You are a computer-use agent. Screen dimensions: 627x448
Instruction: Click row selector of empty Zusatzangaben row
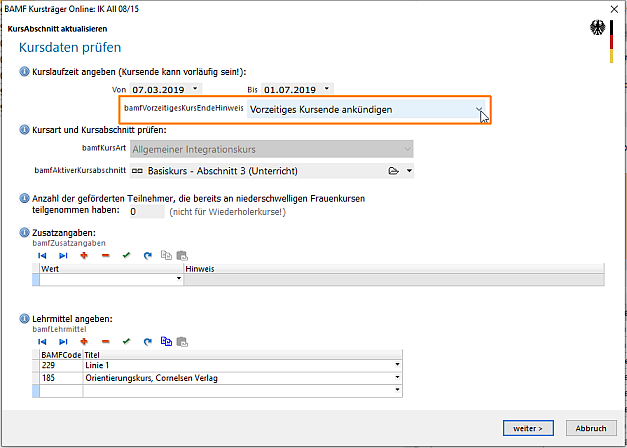pyautogui.click(x=36, y=280)
